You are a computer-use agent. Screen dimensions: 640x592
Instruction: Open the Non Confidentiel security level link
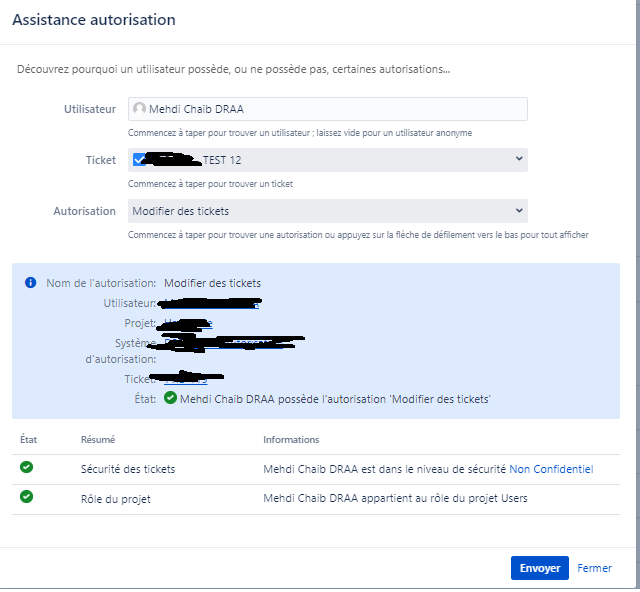click(x=551, y=469)
